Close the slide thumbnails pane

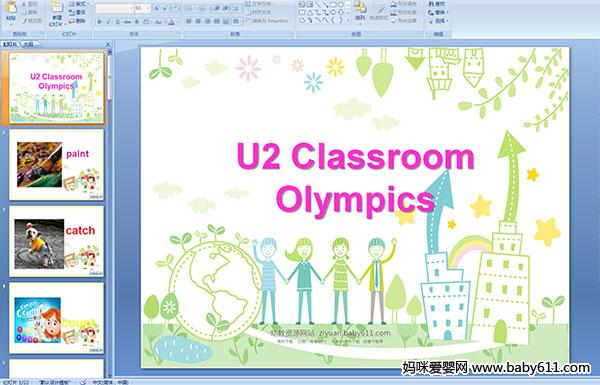coord(108,44)
